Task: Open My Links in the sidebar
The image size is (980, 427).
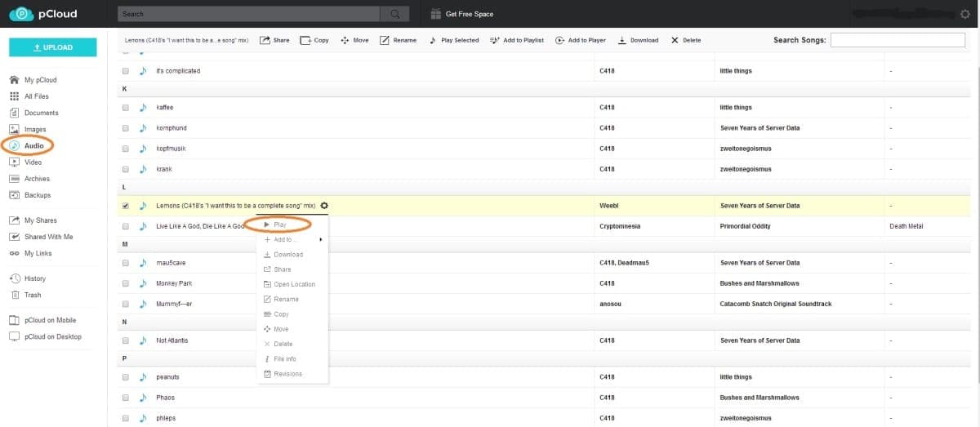Action: click(x=31, y=253)
